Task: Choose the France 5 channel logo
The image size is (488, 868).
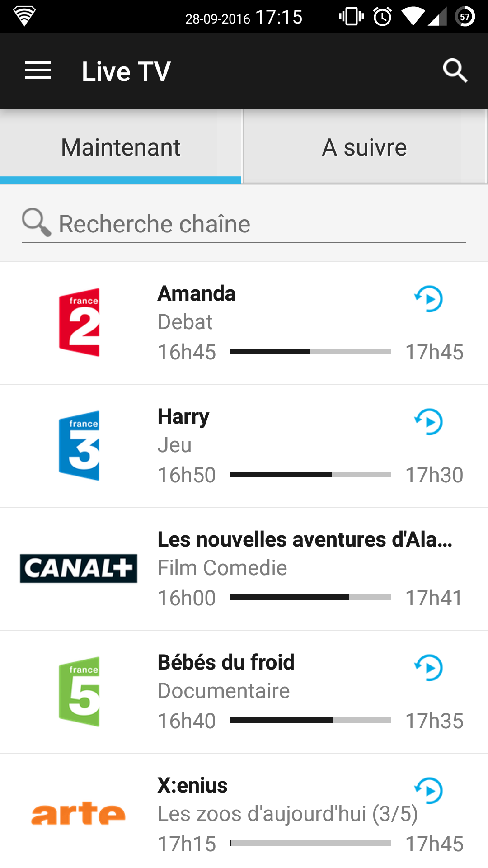Action: [x=79, y=691]
